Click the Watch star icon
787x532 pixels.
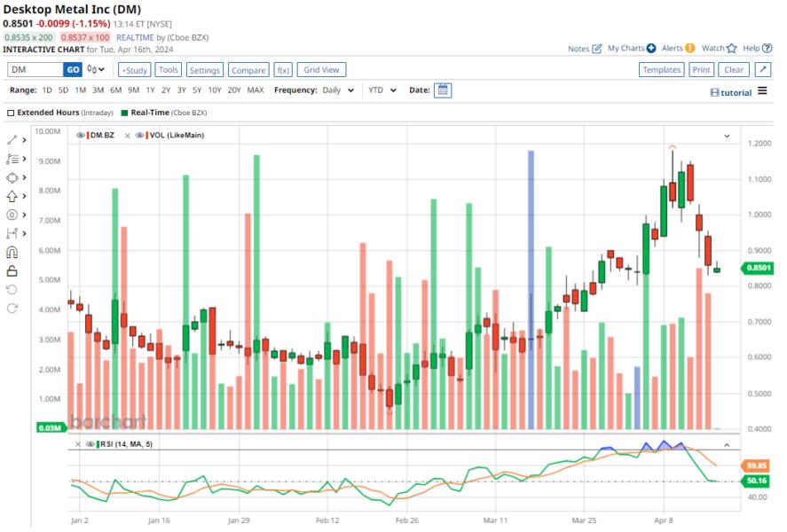tap(732, 48)
